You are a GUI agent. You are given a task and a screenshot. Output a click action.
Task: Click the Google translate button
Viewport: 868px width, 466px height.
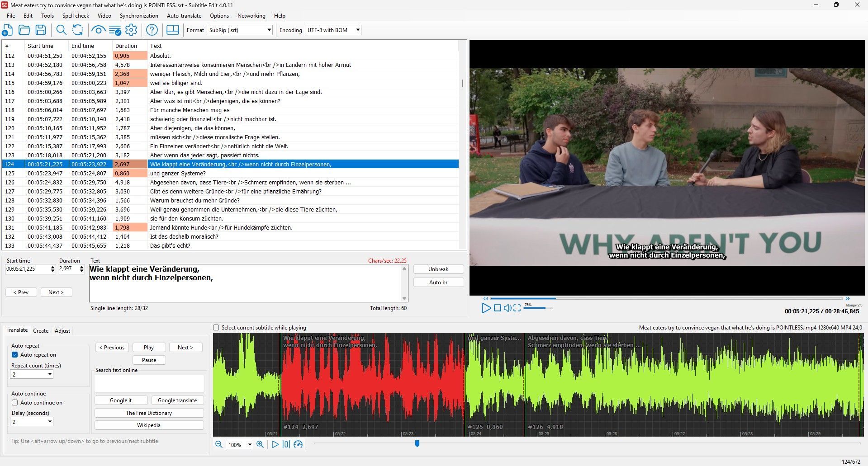(177, 400)
